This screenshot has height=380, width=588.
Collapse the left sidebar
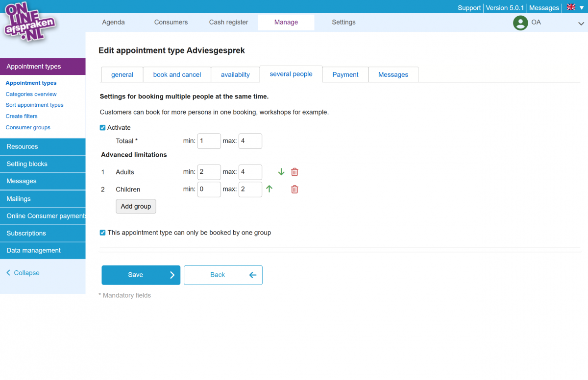[23, 273]
